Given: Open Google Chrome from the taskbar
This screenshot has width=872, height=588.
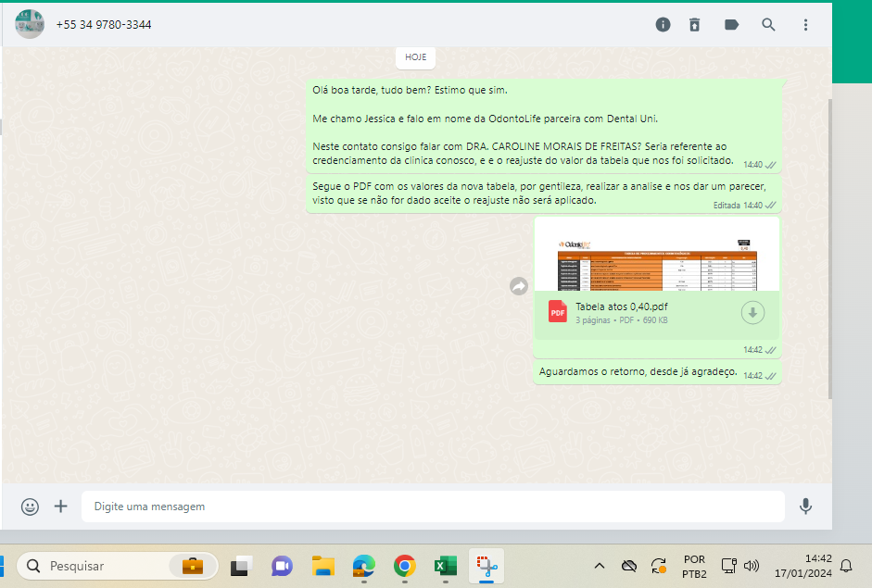Looking at the screenshot, I should pyautogui.click(x=404, y=566).
